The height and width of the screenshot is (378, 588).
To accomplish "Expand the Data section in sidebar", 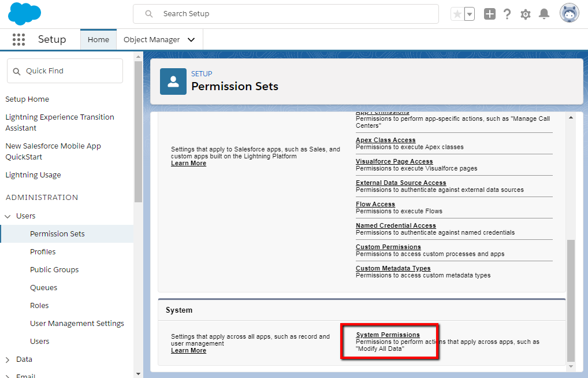I will click(8, 360).
